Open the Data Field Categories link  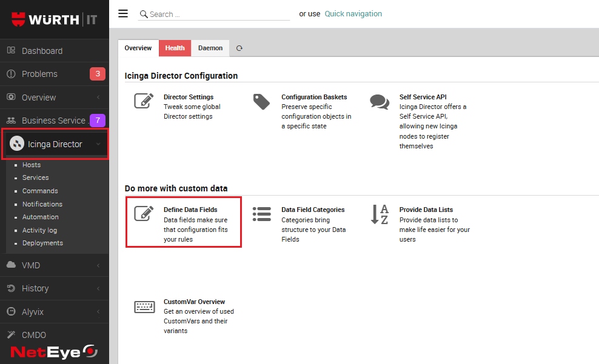pos(313,210)
